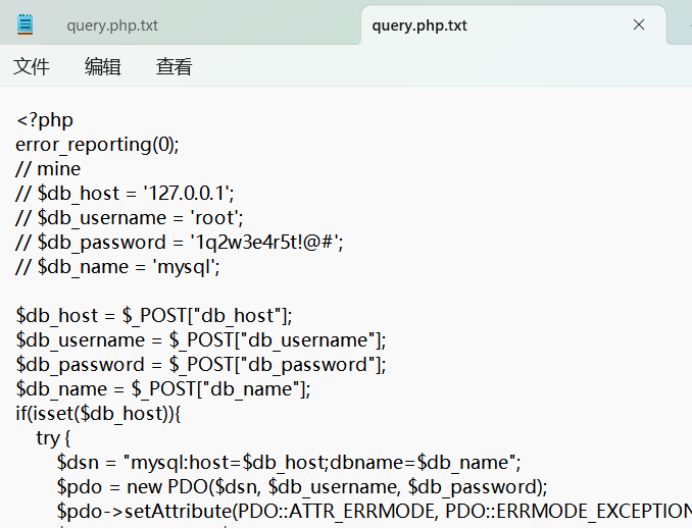
Task: Click the Notepad app icon in title bar
Action: point(25,25)
